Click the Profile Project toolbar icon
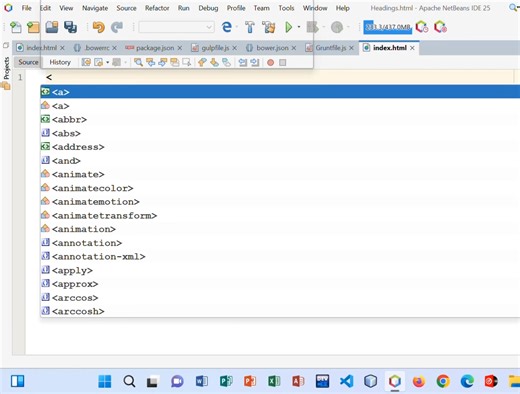520x394 pixels. 337,27
